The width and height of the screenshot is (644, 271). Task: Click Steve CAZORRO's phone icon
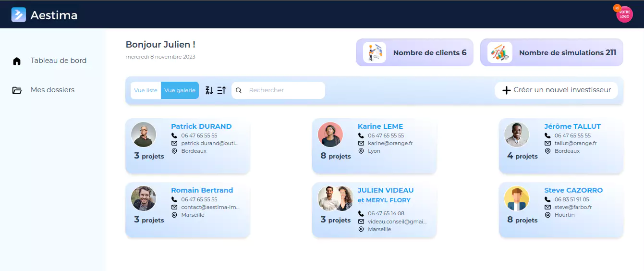[547, 199]
